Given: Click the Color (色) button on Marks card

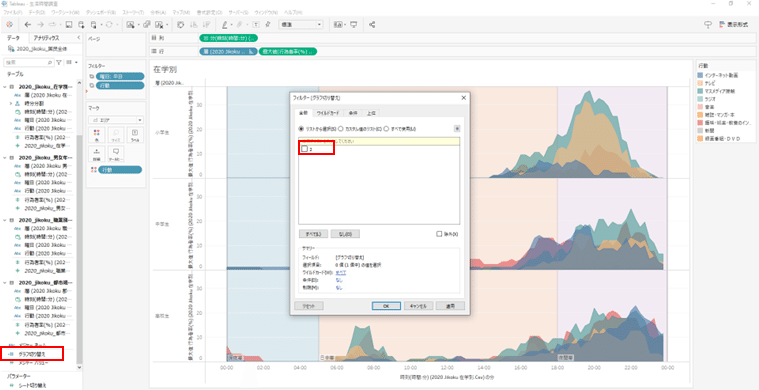Looking at the screenshot, I should pos(97,135).
